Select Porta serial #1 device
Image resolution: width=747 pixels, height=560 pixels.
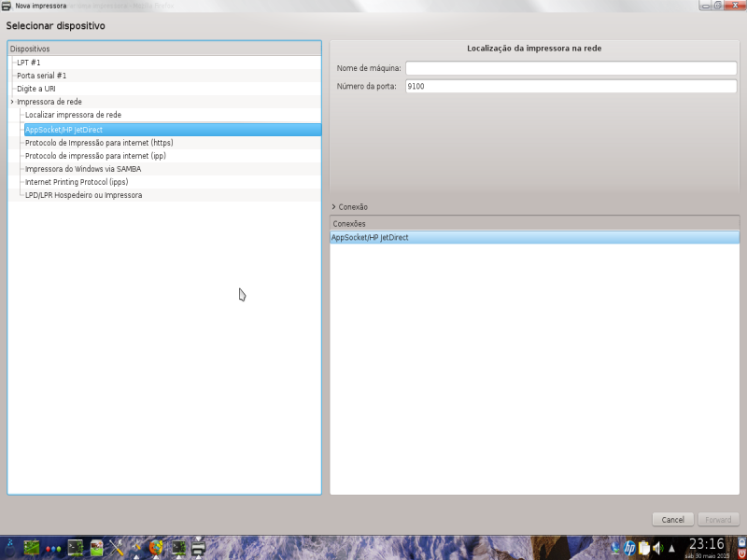pos(41,76)
